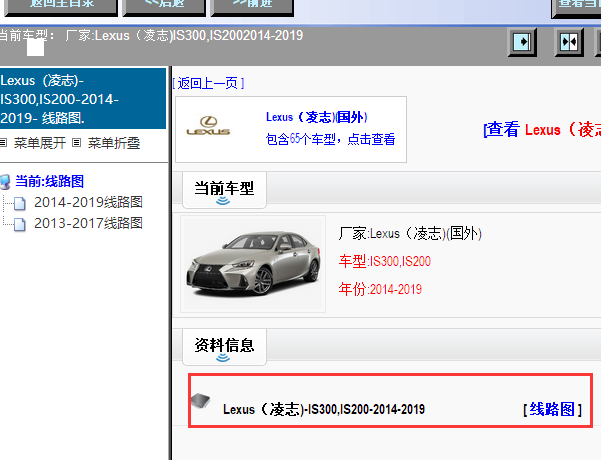Click the monitor icon beside 当前:线路图
Viewport: 601px width, 460px height.
pos(5,182)
